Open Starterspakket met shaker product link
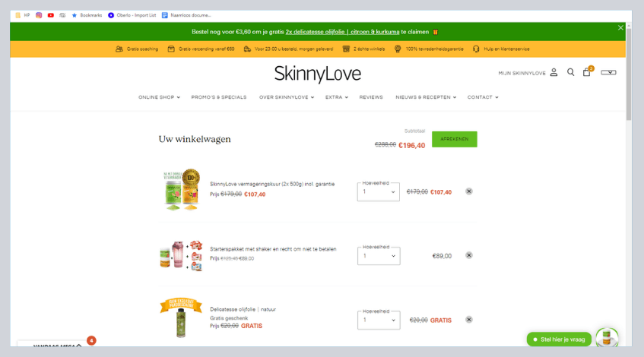This screenshot has height=357, width=644. (273, 249)
